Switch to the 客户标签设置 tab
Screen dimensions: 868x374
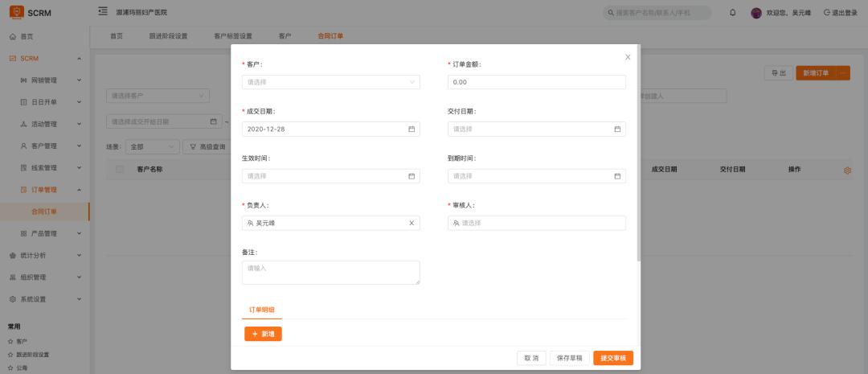click(x=232, y=36)
